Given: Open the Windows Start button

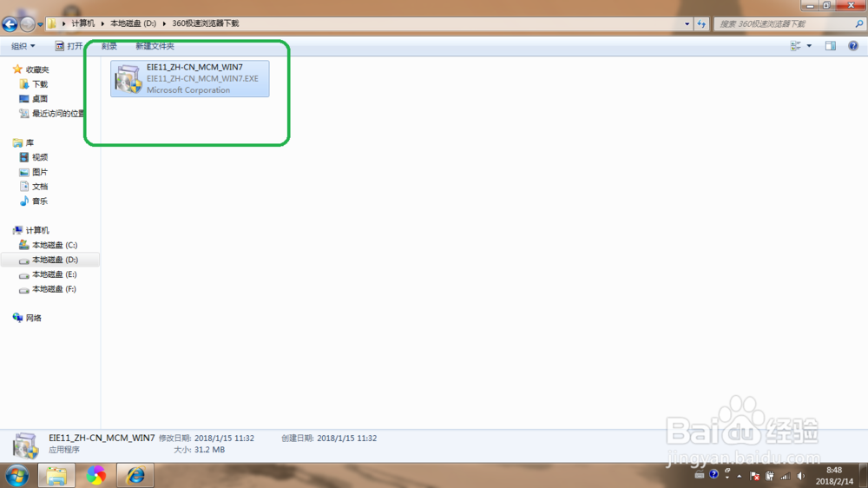Looking at the screenshot, I should tap(17, 476).
